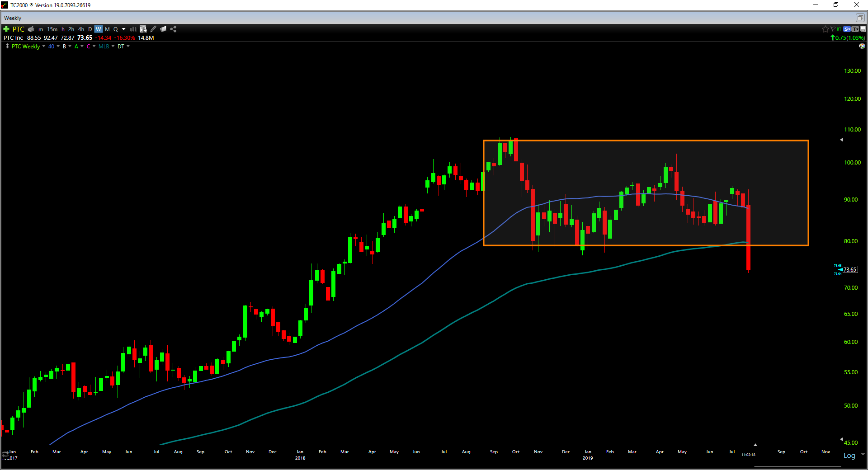This screenshot has height=470, width=868.
Task: Click the add-indicator grid-plus icon
Action: [x=143, y=29]
